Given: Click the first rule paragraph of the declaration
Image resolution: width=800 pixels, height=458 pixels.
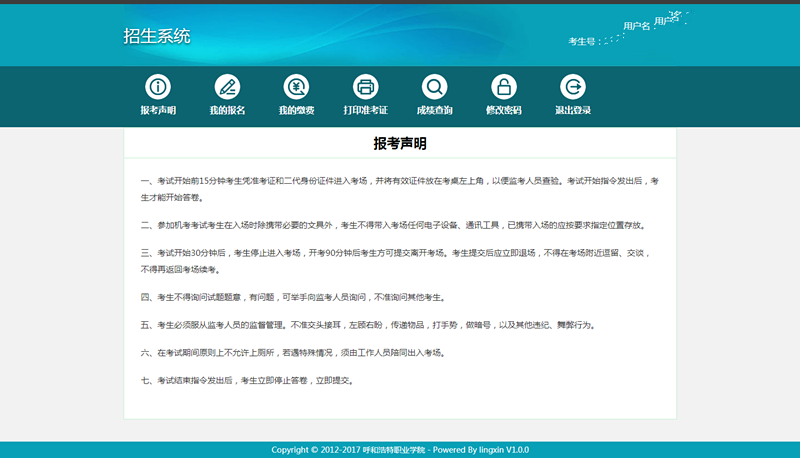Looking at the screenshot, I should point(400,189).
